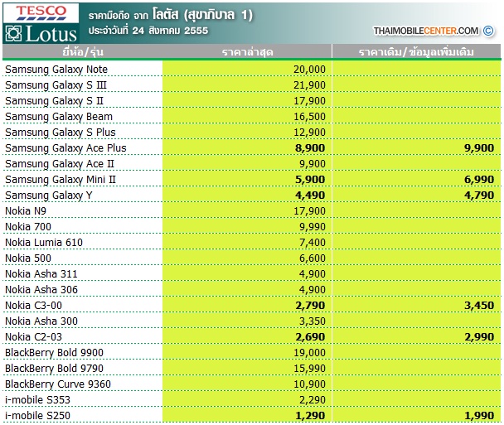Click the 19,000 price for Bold 9900

(309, 353)
